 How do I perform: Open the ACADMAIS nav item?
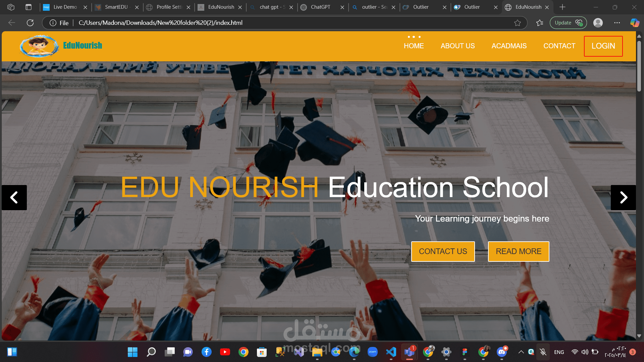(x=509, y=46)
